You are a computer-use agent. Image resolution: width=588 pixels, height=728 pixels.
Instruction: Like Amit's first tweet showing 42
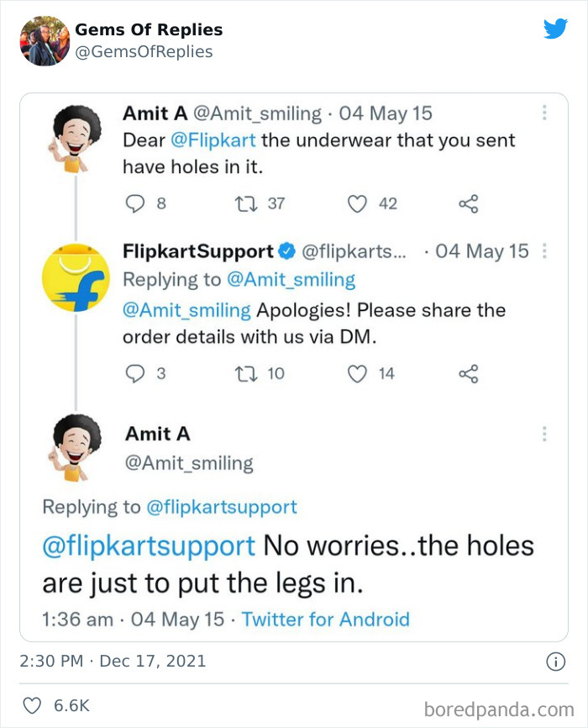[358, 203]
